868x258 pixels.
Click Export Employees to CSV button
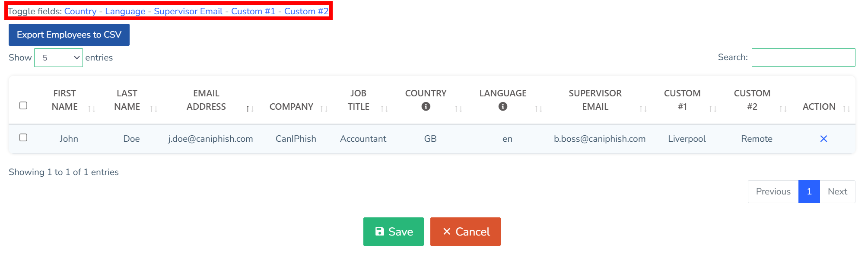pyautogui.click(x=69, y=35)
